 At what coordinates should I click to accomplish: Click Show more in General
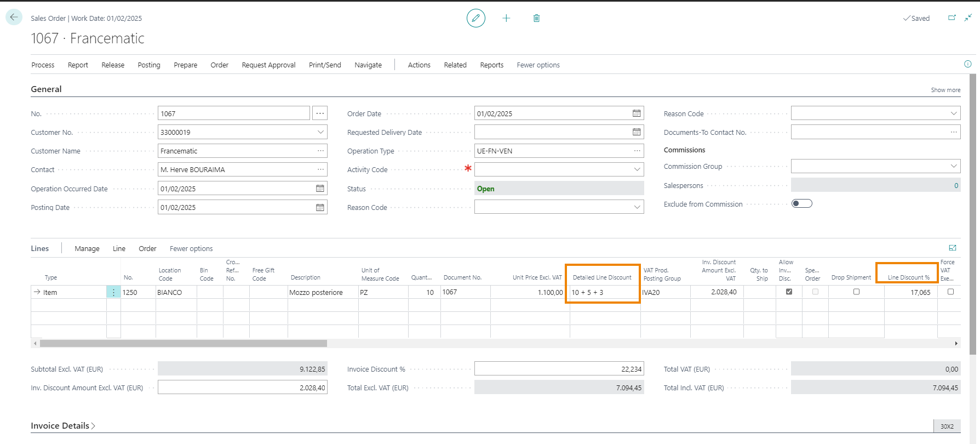[x=945, y=90]
